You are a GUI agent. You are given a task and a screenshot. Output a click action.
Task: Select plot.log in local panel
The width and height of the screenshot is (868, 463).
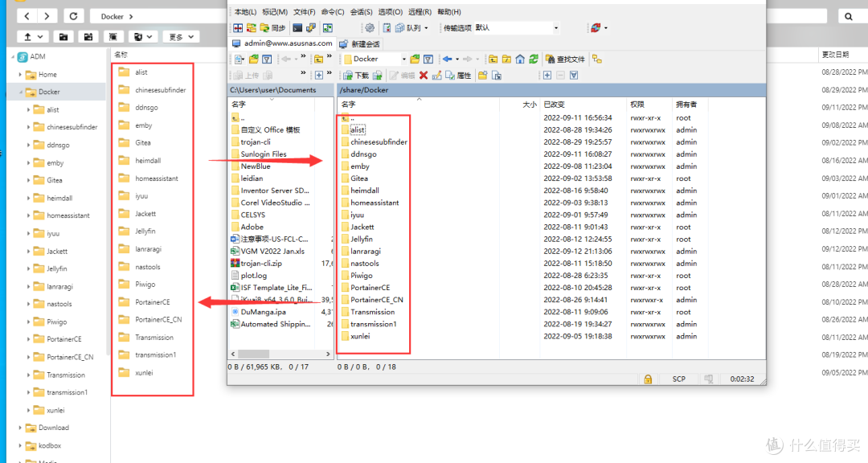tap(253, 275)
